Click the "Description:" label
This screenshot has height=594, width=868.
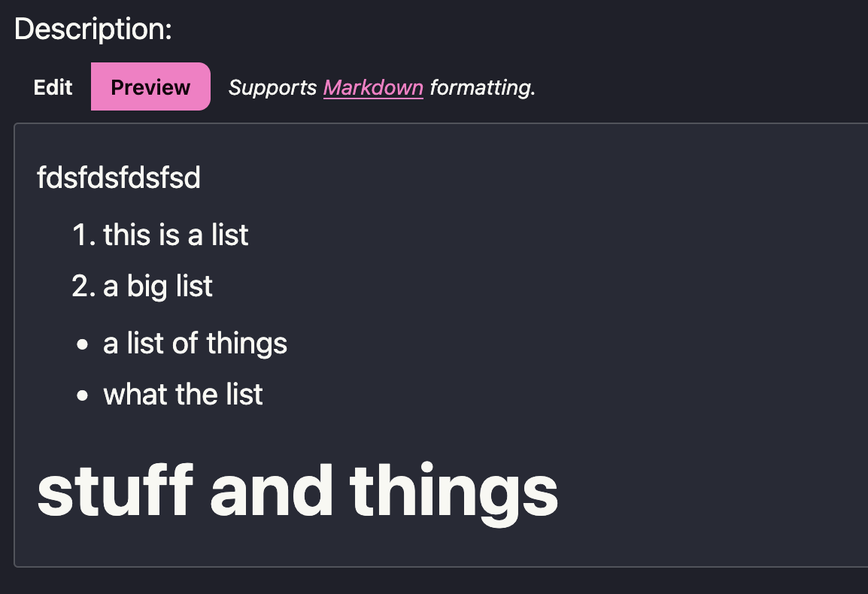(x=93, y=29)
